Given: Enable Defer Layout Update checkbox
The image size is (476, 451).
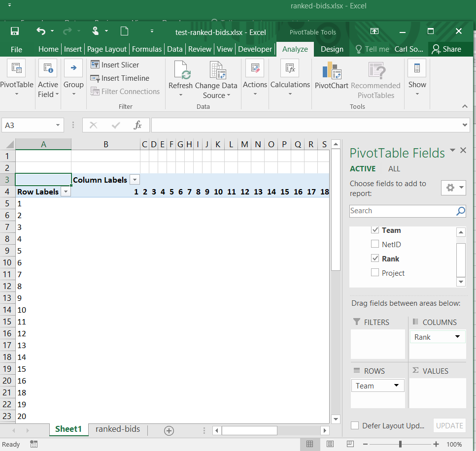Looking at the screenshot, I should (355, 426).
